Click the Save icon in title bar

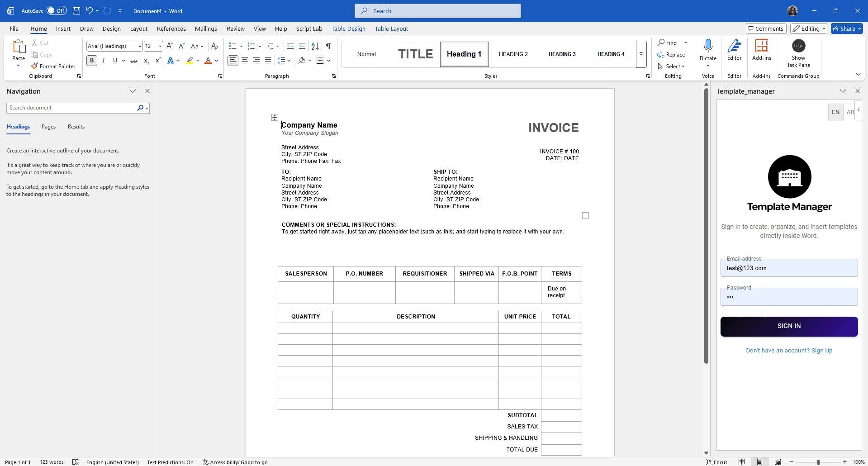click(76, 11)
